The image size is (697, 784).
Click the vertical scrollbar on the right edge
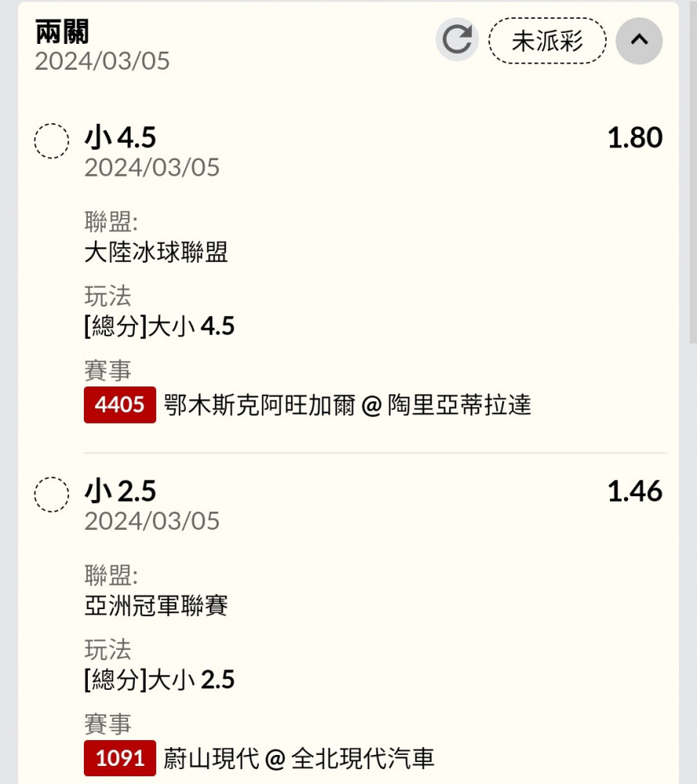tap(693, 172)
